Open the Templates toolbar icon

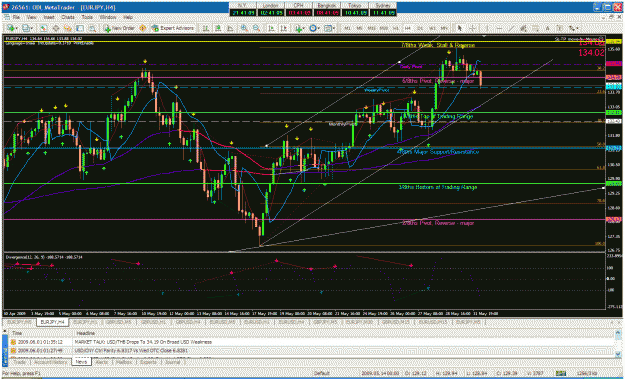coord(328,28)
